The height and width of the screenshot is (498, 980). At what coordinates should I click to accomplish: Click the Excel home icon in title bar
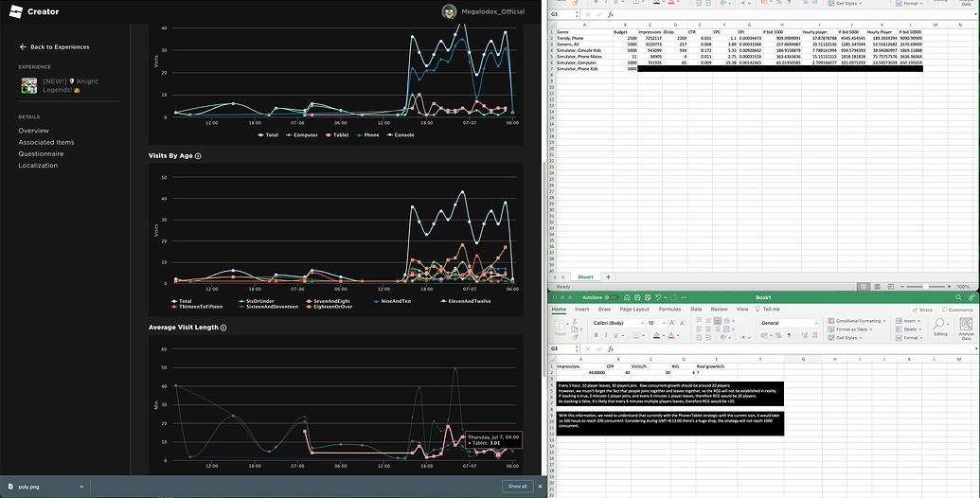pyautogui.click(x=627, y=297)
